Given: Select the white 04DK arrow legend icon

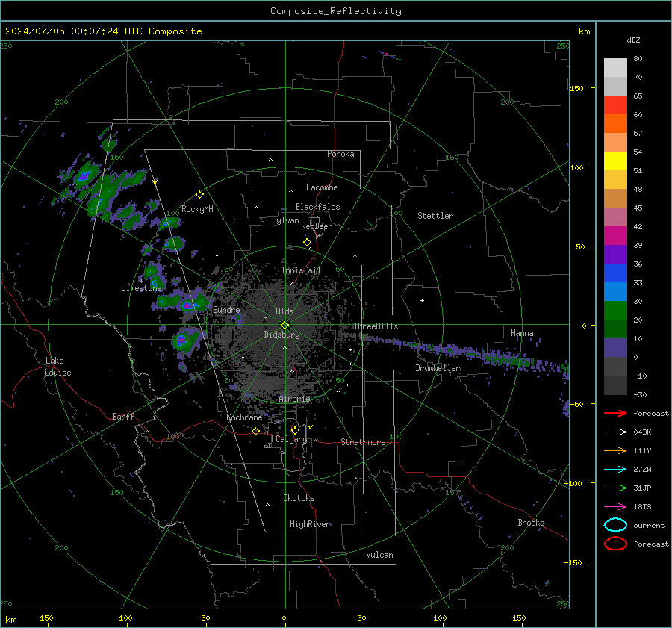Looking at the screenshot, I should [x=615, y=432].
